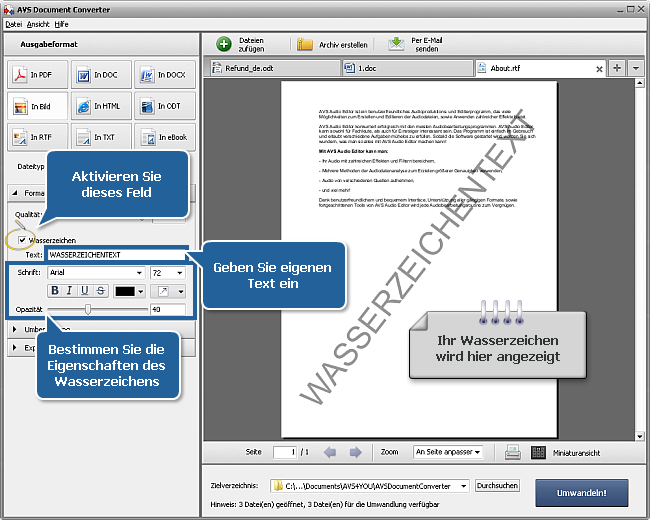The image size is (650, 520).
Task: Uncheck the Wasserzeichen checkbox
Action: [22, 240]
